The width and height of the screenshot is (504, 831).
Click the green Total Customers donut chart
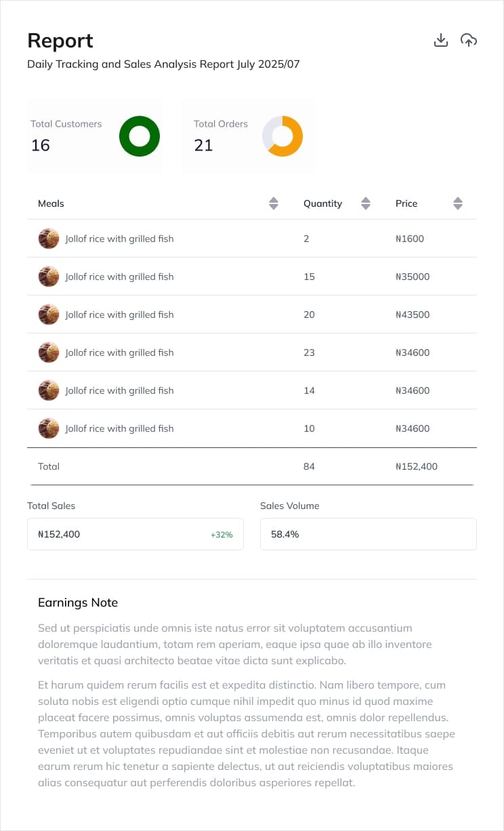(140, 136)
